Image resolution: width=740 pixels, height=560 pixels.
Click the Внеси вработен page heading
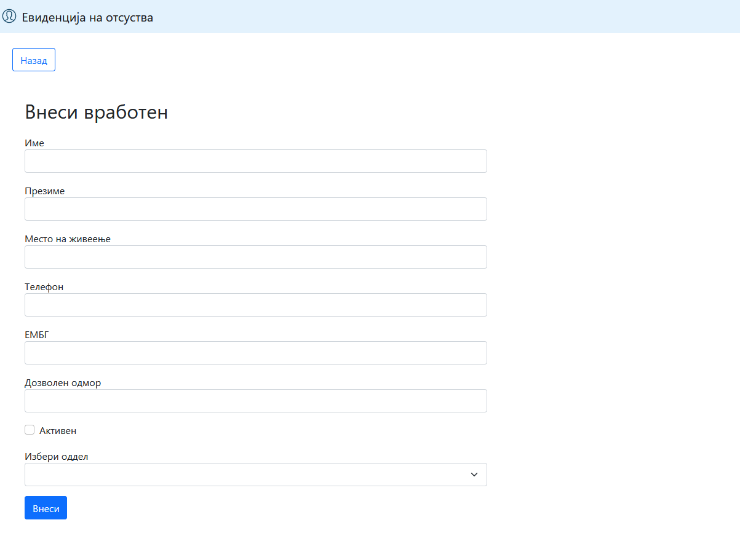(x=97, y=112)
